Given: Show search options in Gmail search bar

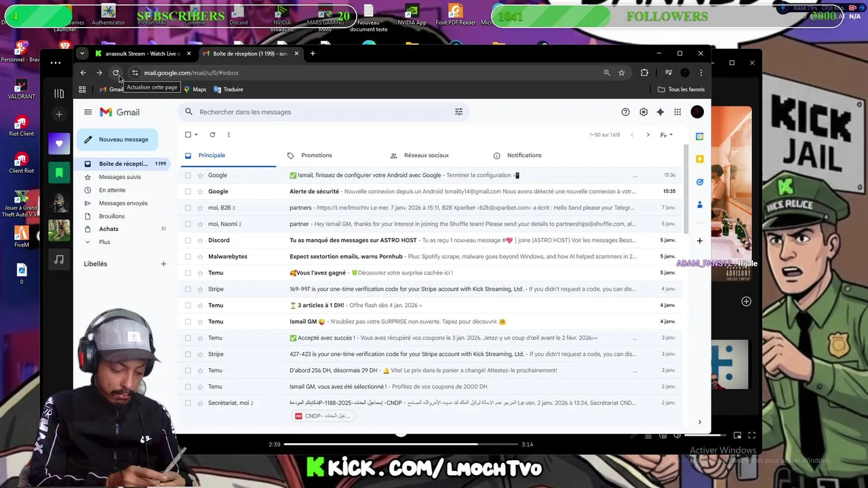Looking at the screenshot, I should (x=458, y=112).
